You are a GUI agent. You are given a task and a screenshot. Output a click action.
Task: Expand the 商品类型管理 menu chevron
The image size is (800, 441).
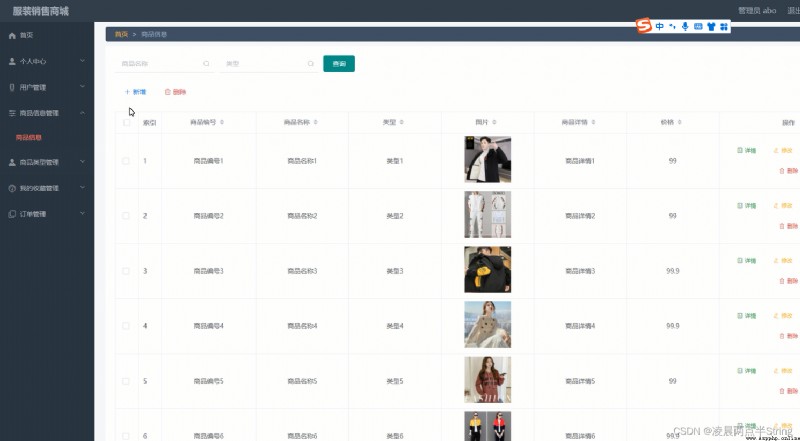[83, 162]
